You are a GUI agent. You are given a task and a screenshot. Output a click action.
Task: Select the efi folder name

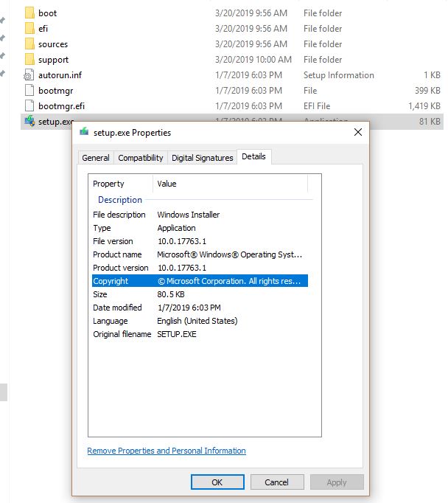(x=43, y=29)
